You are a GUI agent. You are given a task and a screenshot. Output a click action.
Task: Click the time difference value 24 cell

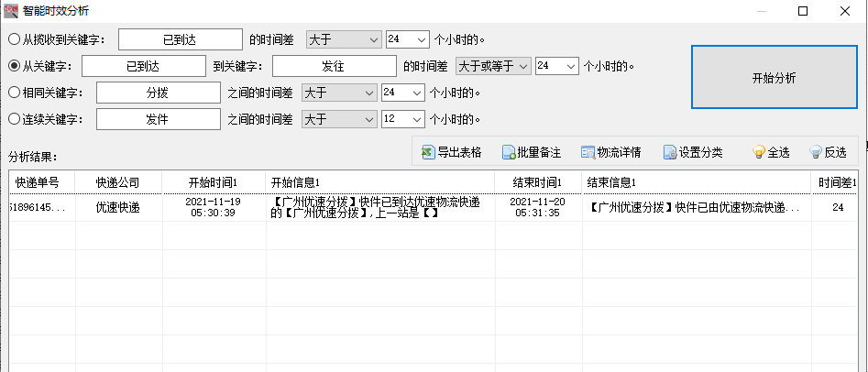835,208
